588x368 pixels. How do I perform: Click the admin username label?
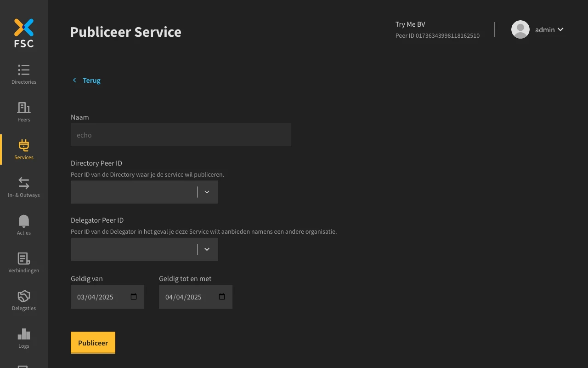pos(545,29)
